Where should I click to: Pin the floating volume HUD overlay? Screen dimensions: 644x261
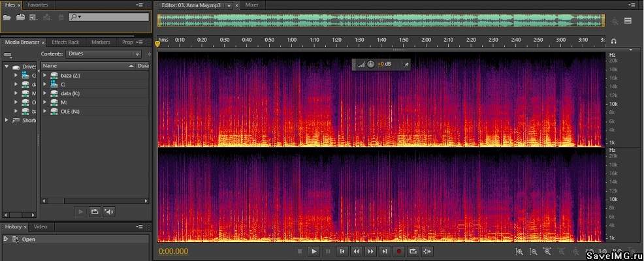(x=406, y=64)
